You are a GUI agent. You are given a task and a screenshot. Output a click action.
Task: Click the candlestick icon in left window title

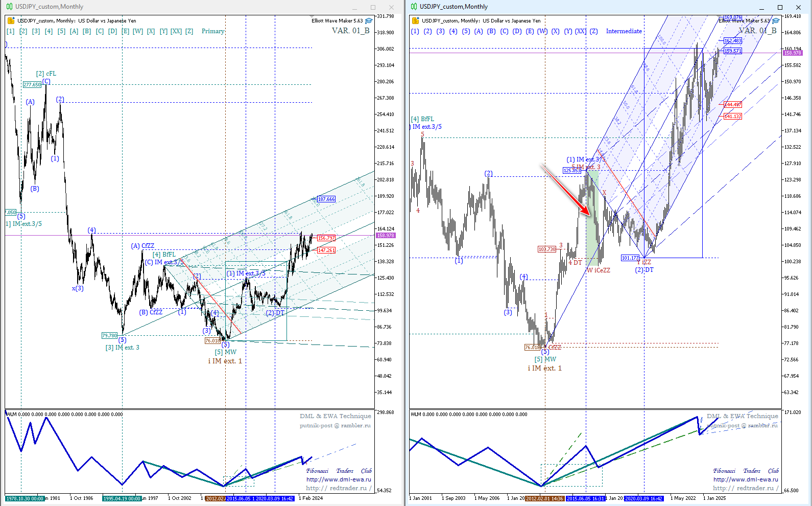(x=9, y=7)
